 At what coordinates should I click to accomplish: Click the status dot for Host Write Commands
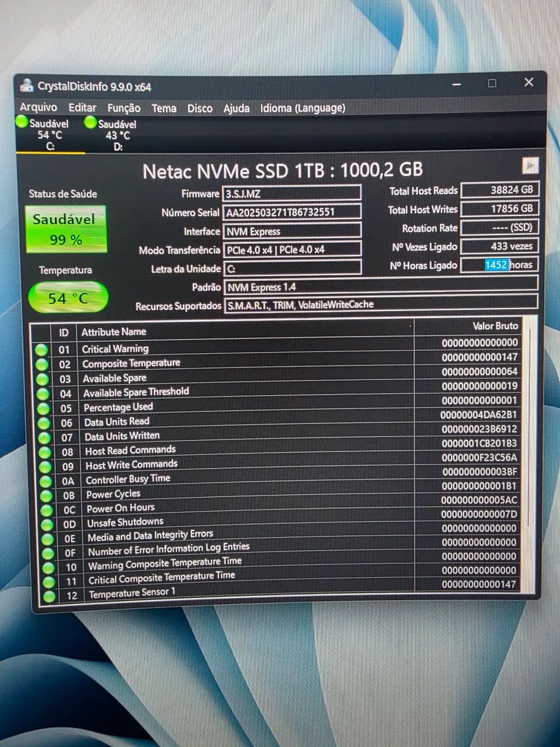(45, 467)
